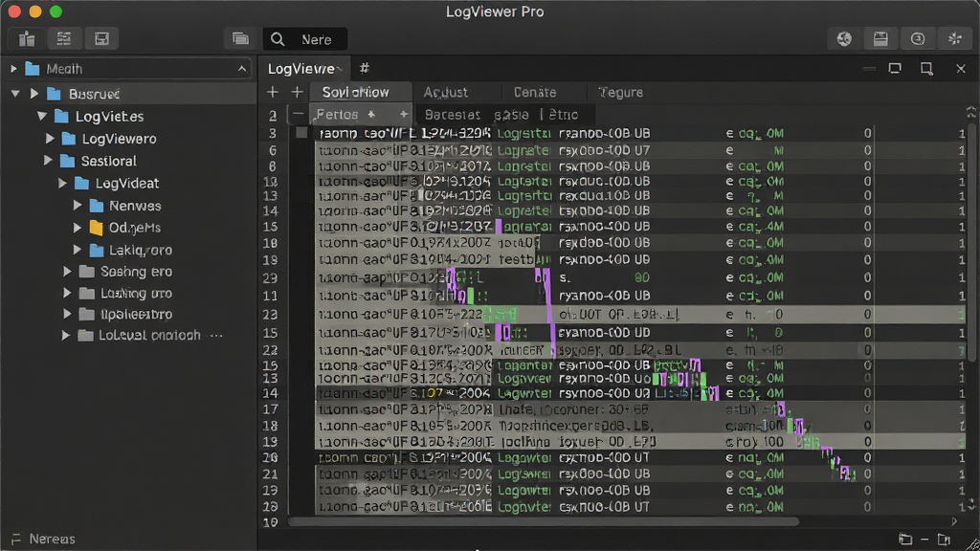Open the LogViewe tab dropdown
The image size is (980, 551).
pyautogui.click(x=340, y=69)
